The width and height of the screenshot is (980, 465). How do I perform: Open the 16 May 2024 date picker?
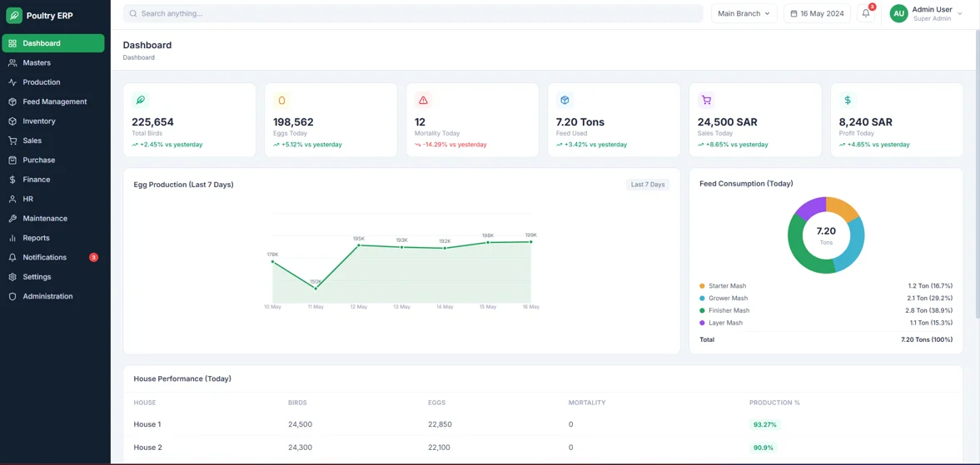pyautogui.click(x=817, y=13)
